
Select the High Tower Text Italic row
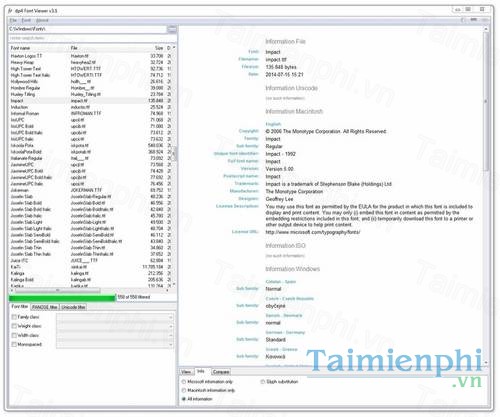[90, 75]
